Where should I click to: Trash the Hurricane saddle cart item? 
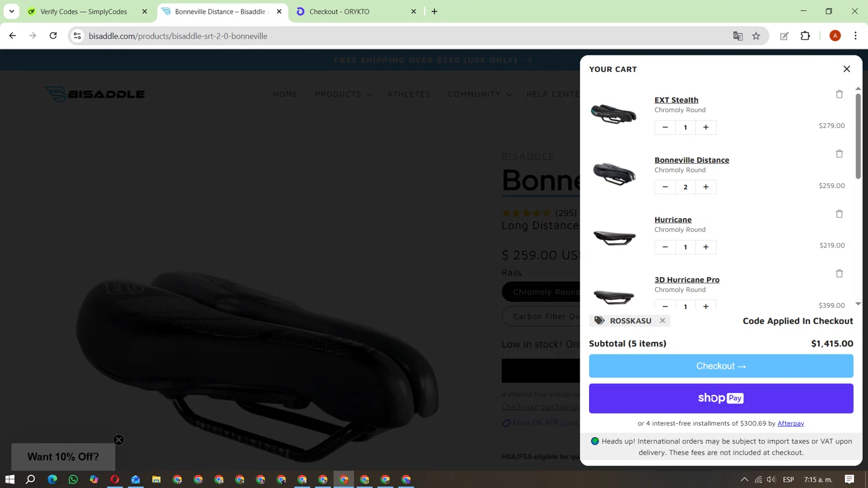pyautogui.click(x=839, y=214)
